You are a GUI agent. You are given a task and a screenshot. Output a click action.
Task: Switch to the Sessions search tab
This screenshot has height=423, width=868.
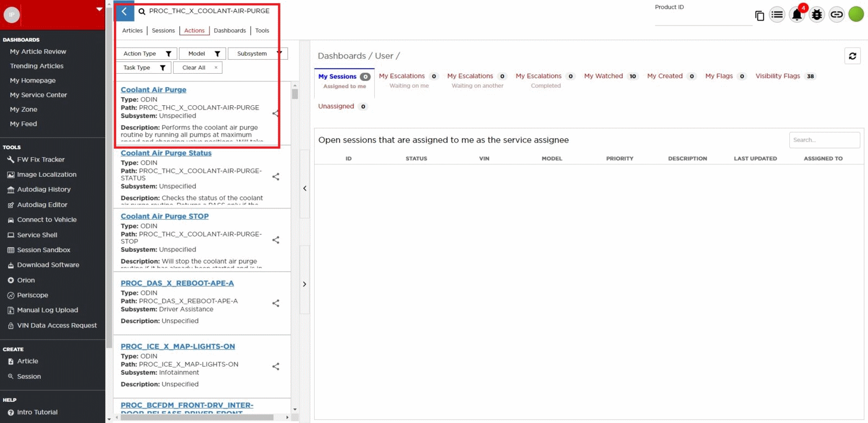tap(163, 31)
